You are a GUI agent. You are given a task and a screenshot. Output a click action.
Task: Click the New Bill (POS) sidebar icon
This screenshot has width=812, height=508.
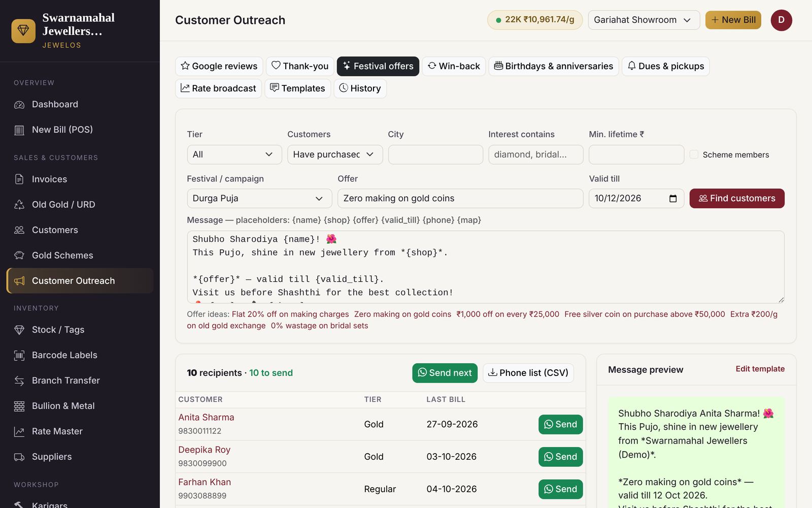[x=19, y=130]
